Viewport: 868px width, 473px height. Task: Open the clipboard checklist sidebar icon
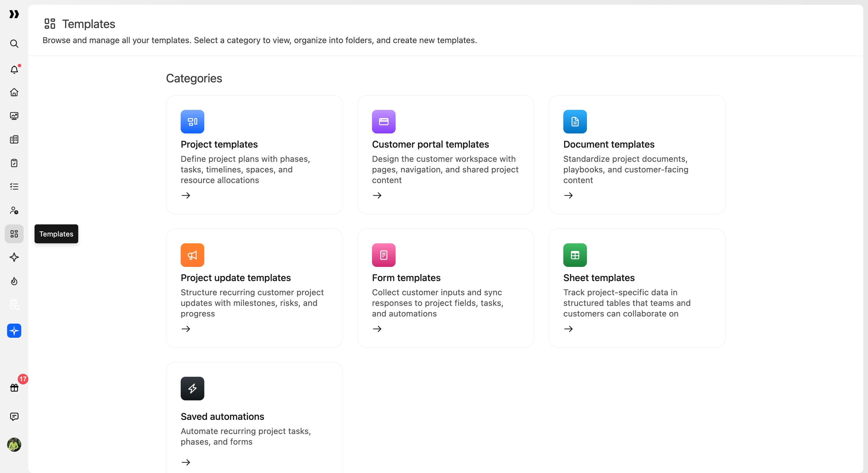pyautogui.click(x=14, y=163)
